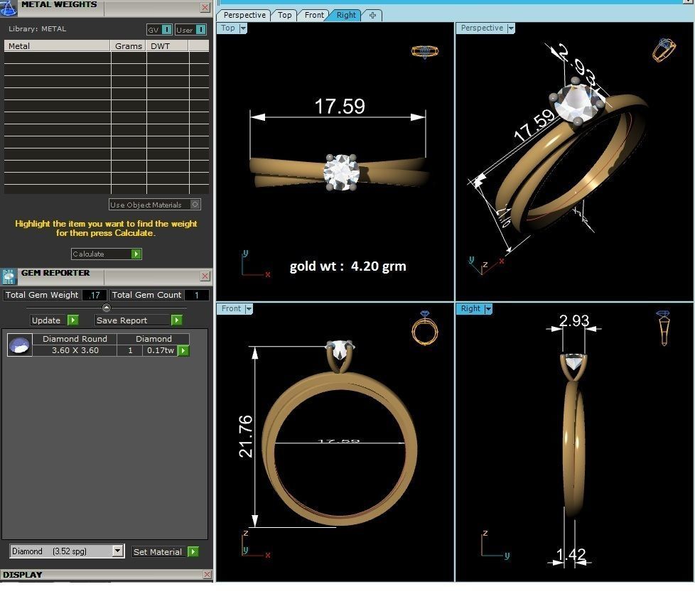Click the Metal Weights panel icon
This screenshot has width=695, height=616.
click(x=8, y=8)
